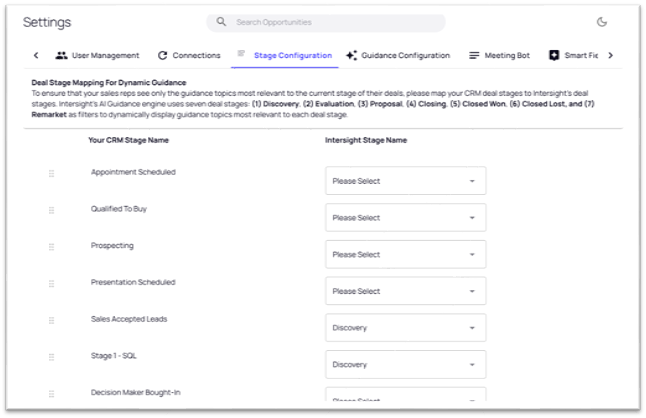
Task: Grab drag handle for Qualified To Buy
Action: point(51,210)
